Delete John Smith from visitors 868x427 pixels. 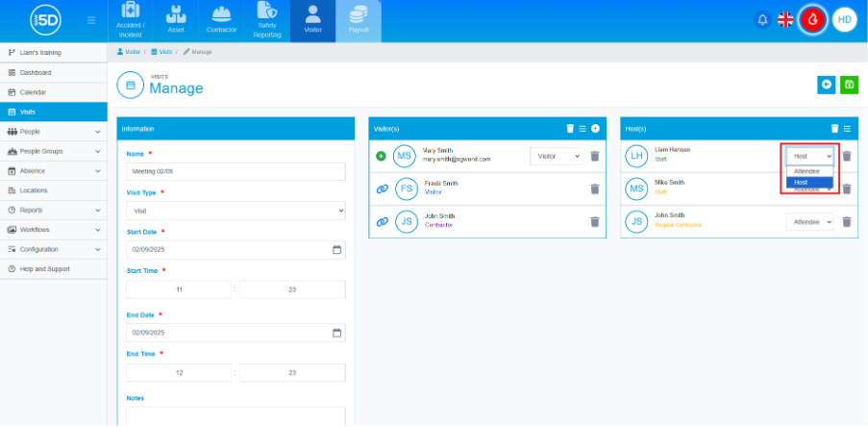click(595, 221)
